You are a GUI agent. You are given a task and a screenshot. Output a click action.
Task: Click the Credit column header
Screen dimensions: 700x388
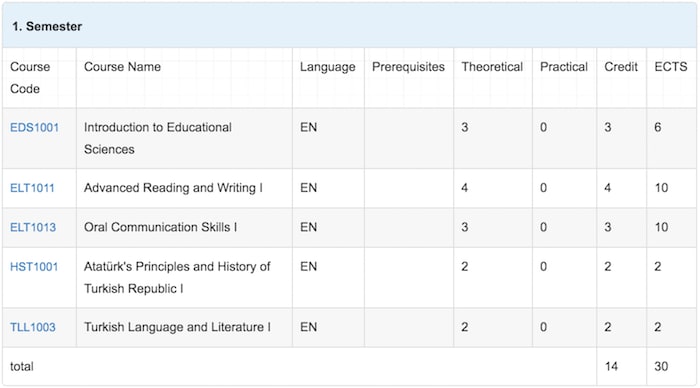point(621,67)
